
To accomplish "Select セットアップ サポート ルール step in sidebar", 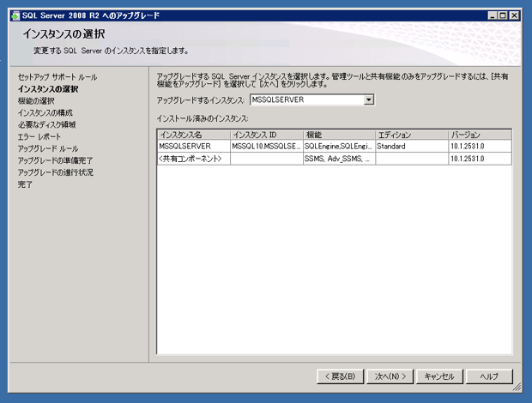I will click(x=57, y=77).
